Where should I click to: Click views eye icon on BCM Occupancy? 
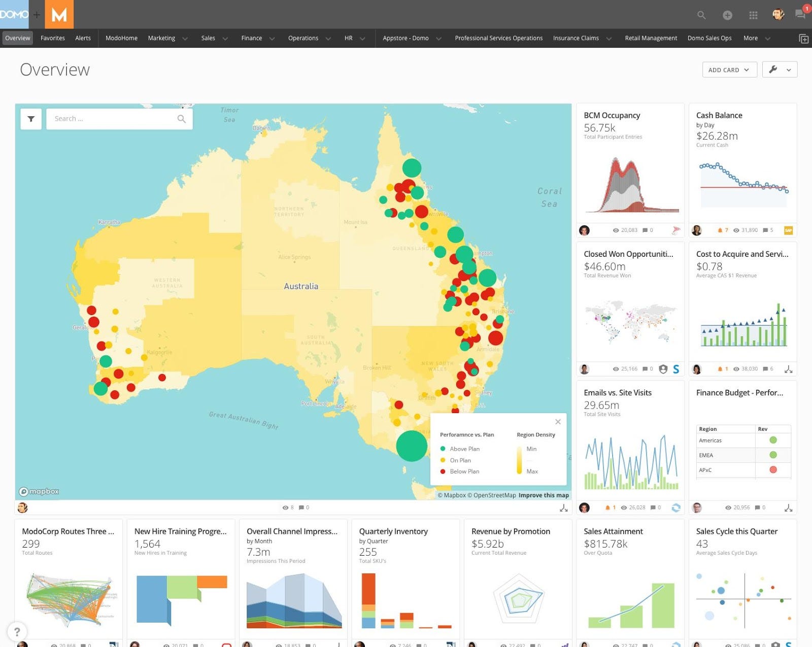(x=616, y=230)
